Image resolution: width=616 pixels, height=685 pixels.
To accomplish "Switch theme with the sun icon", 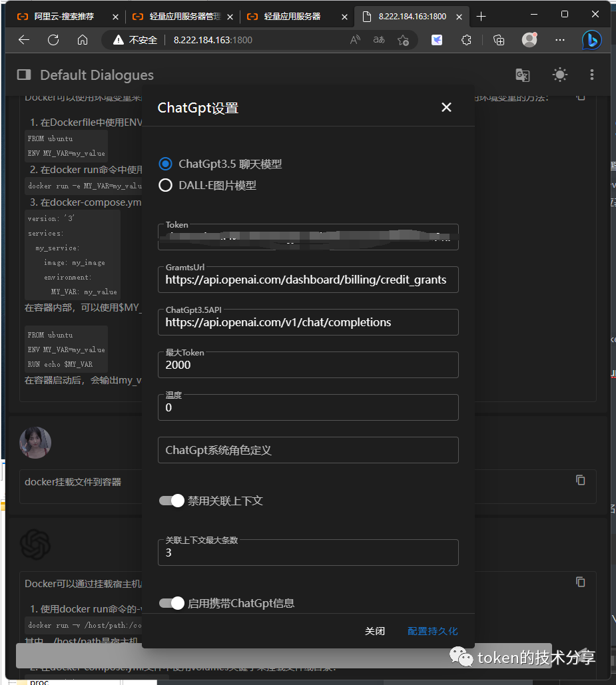I will (x=559, y=75).
